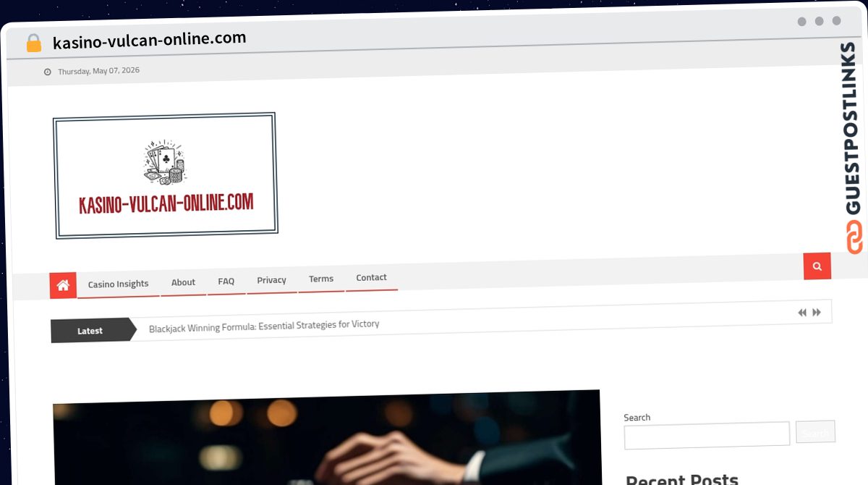Click the Latest label in the ticker

pos(90,331)
